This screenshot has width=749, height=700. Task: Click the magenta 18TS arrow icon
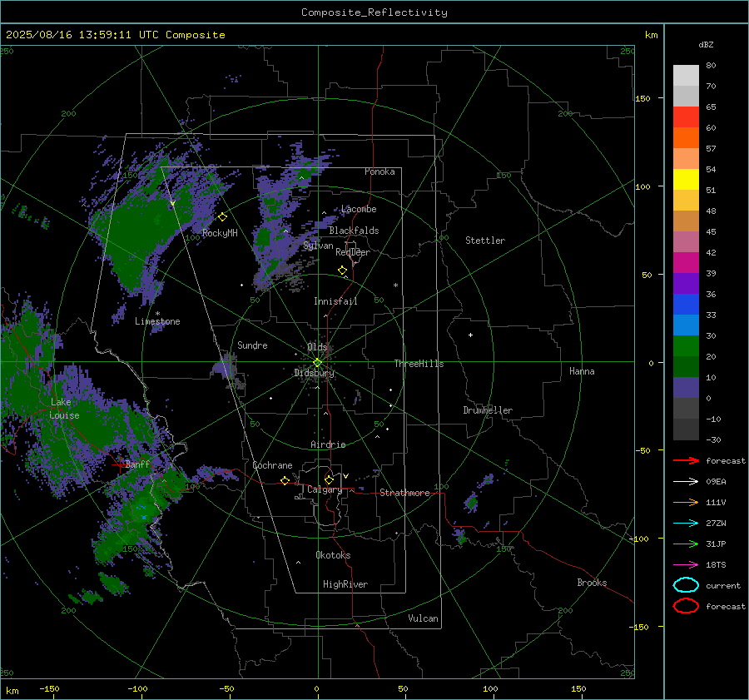pyautogui.click(x=686, y=565)
